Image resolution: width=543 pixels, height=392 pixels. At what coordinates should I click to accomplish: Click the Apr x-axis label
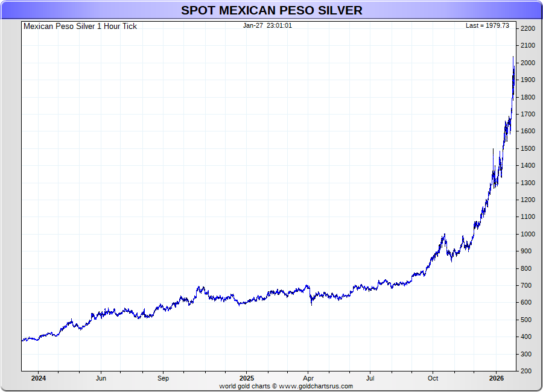pos(308,378)
